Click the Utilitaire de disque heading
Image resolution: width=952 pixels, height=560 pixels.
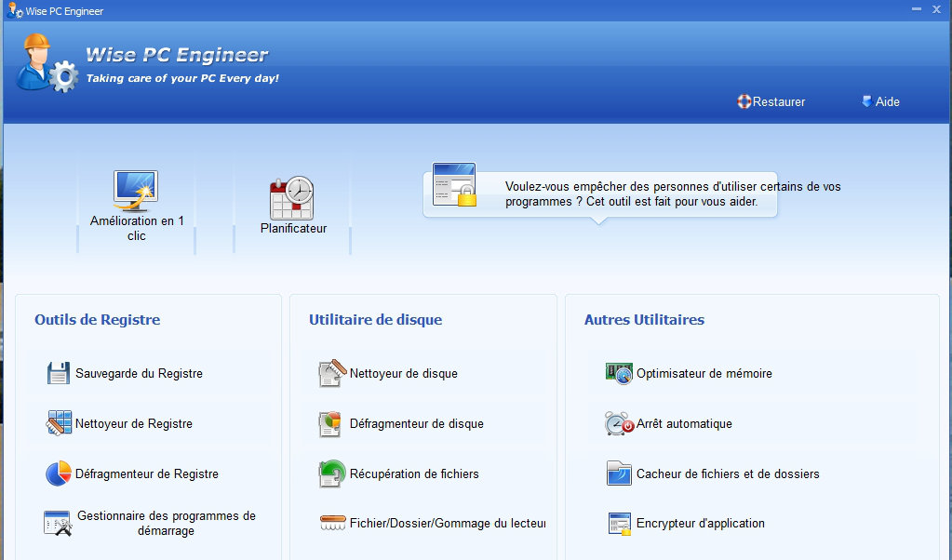375,319
